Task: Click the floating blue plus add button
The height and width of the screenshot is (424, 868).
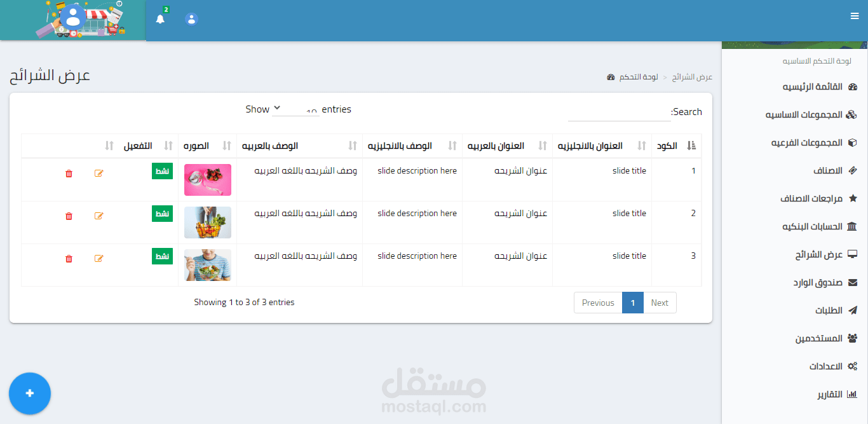Action: [x=30, y=393]
